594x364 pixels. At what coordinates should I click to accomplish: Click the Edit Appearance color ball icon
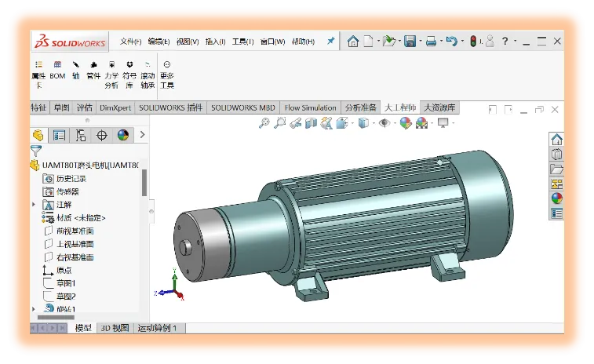[x=406, y=123]
